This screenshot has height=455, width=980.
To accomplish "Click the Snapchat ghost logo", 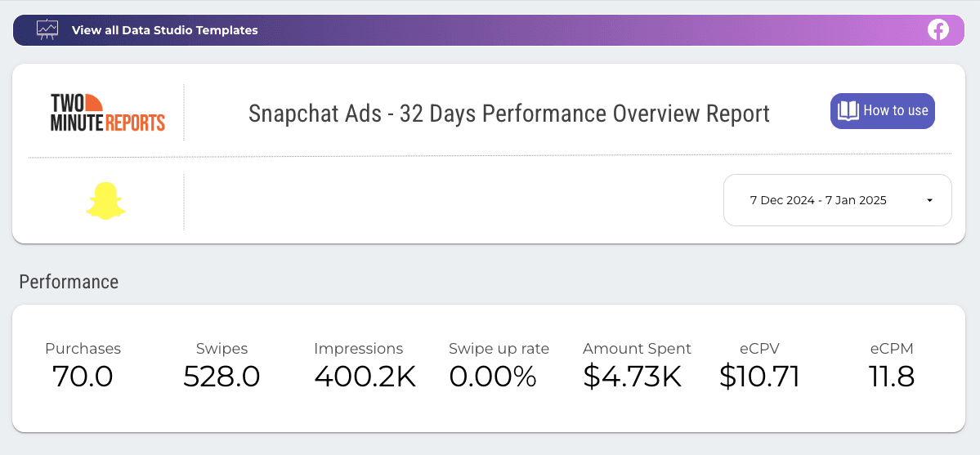I will point(105,201).
